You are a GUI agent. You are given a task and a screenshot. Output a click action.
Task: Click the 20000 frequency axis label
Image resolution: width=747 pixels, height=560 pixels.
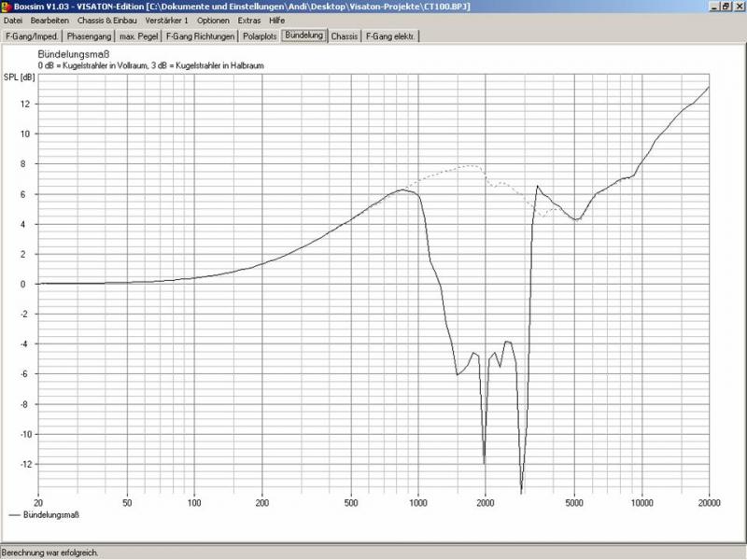click(709, 503)
